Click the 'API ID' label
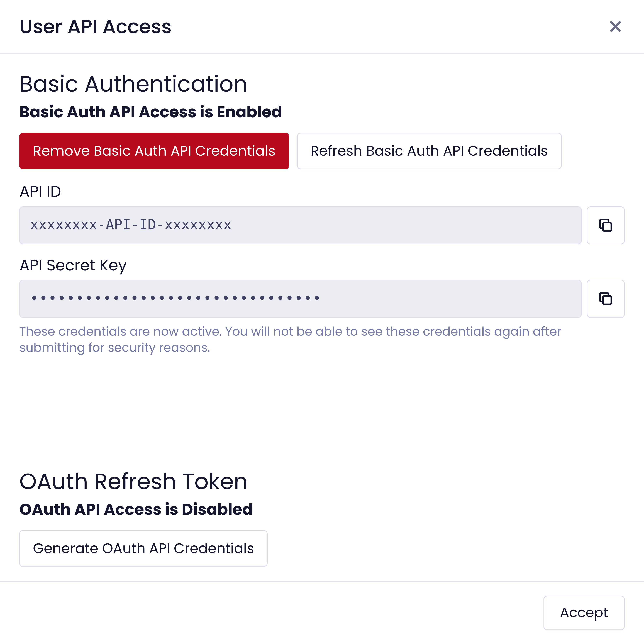The image size is (644, 644). [x=40, y=192]
